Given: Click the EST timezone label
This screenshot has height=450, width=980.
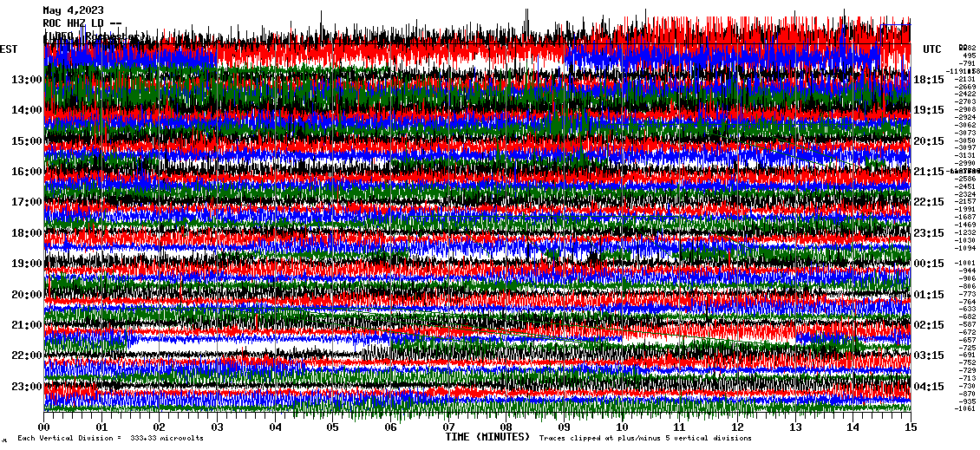Looking at the screenshot, I should coord(10,49).
